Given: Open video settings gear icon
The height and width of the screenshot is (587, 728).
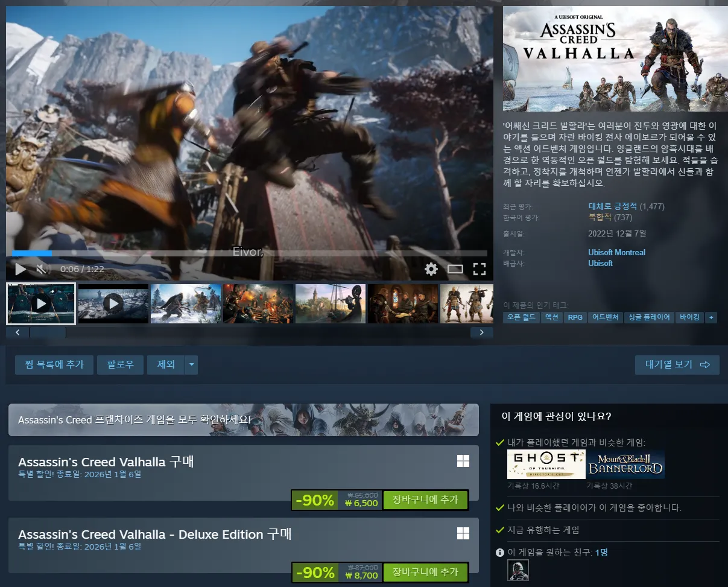Looking at the screenshot, I should pyautogui.click(x=431, y=269).
